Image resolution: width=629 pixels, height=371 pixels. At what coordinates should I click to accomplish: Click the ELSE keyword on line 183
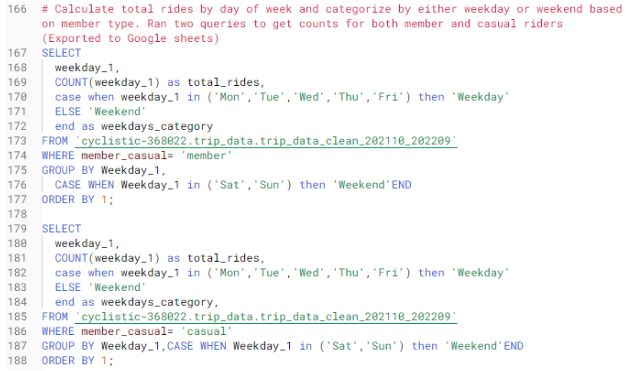68,287
